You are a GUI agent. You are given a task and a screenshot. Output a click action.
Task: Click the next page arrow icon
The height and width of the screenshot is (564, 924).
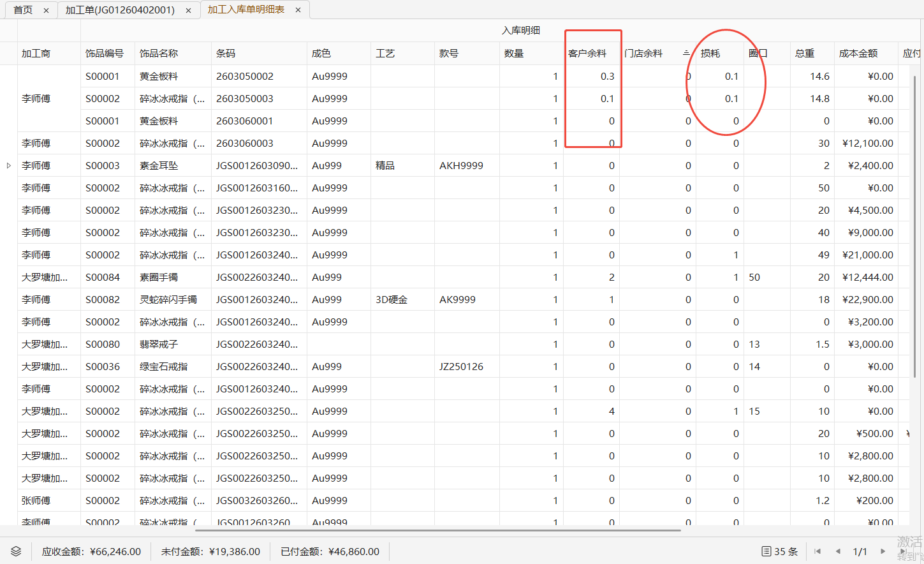(883, 551)
